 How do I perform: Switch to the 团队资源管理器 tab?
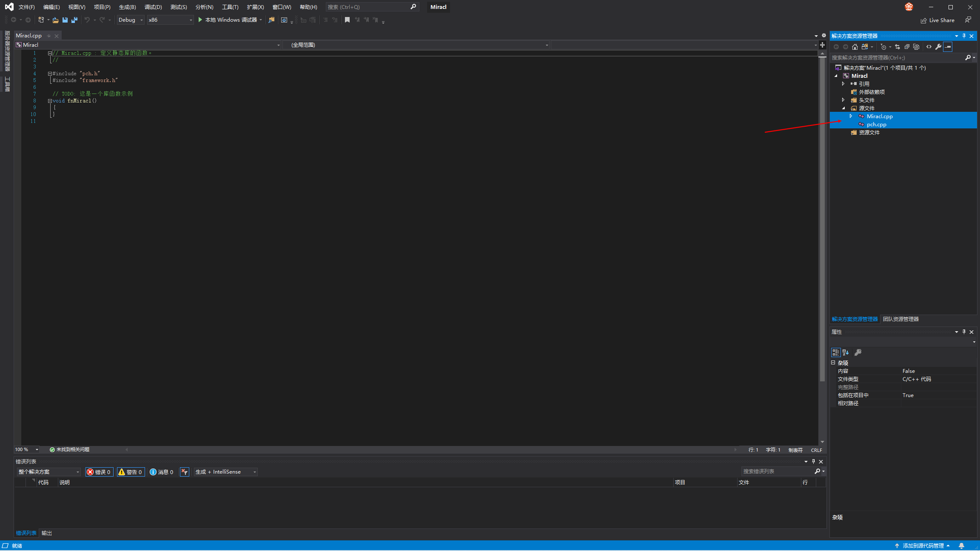pyautogui.click(x=900, y=319)
